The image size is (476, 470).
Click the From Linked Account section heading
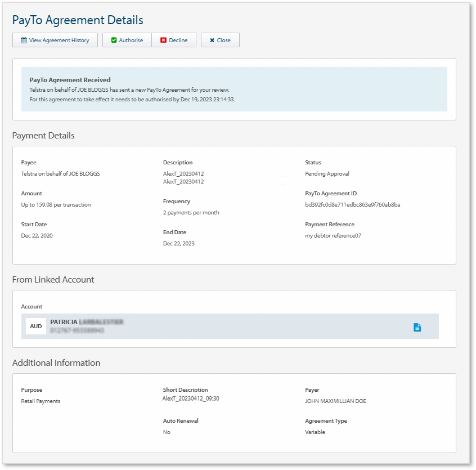pyautogui.click(x=53, y=280)
